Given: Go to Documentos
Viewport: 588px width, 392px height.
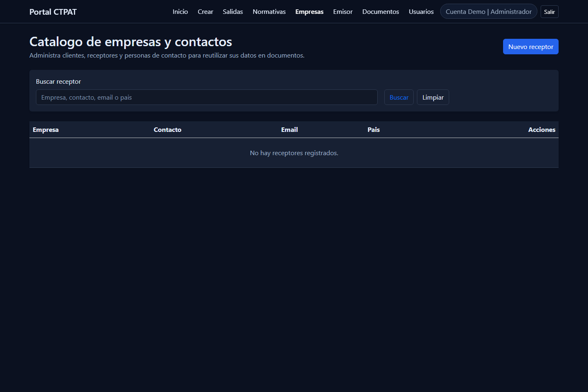Looking at the screenshot, I should (x=381, y=12).
